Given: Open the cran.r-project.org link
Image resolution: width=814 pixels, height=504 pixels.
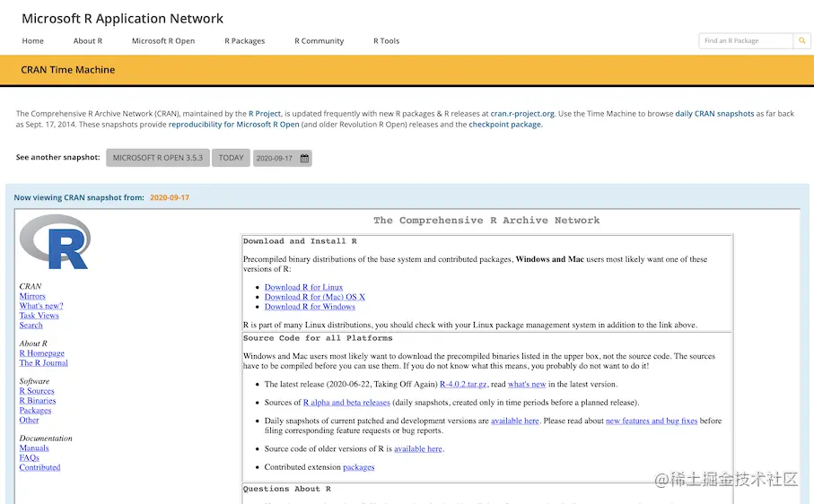Looking at the screenshot, I should [x=522, y=114].
